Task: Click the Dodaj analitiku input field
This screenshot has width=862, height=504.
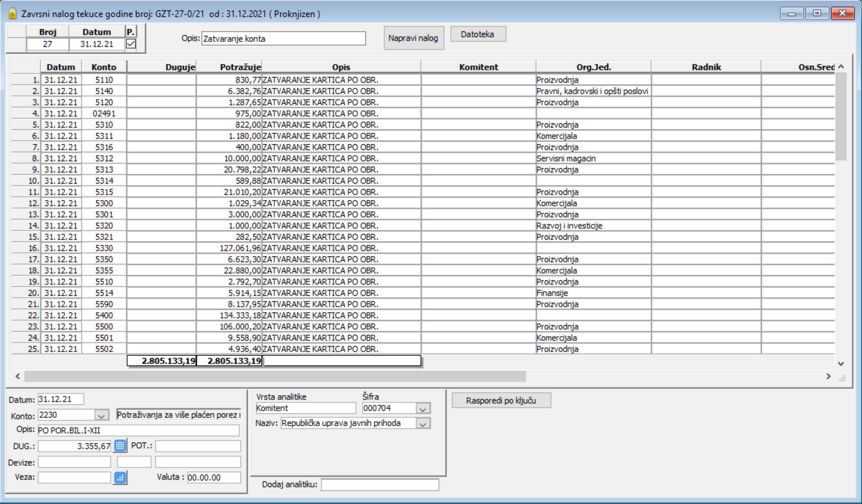Action: tap(380, 485)
